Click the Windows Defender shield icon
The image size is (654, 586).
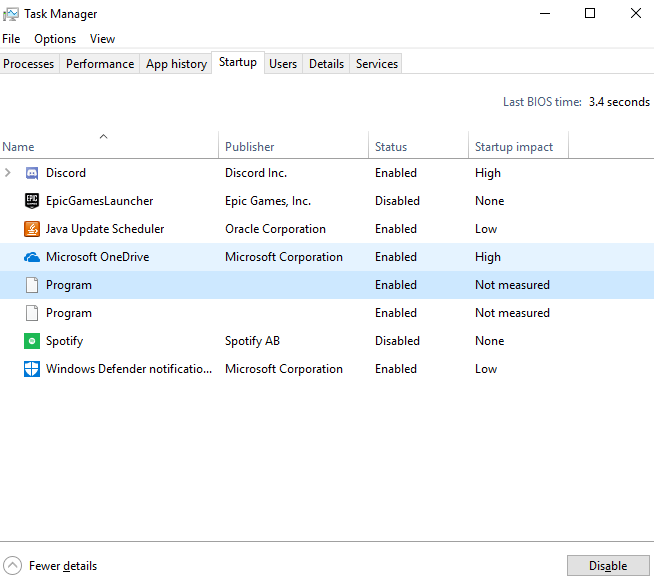[x=32, y=369]
